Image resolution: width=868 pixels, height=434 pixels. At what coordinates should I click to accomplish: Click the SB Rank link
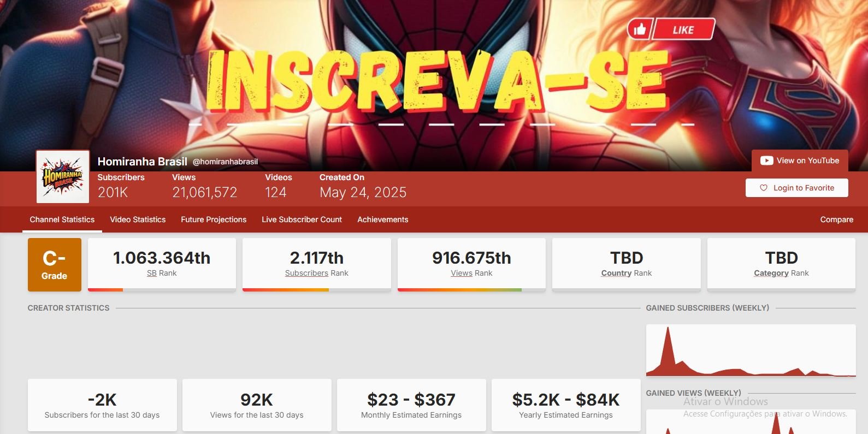point(162,273)
